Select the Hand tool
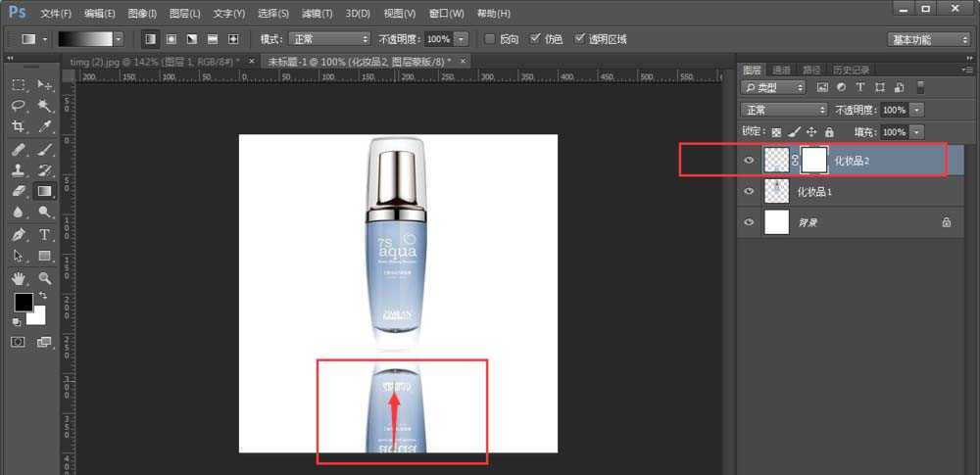The height and width of the screenshot is (475, 980). coord(19,278)
